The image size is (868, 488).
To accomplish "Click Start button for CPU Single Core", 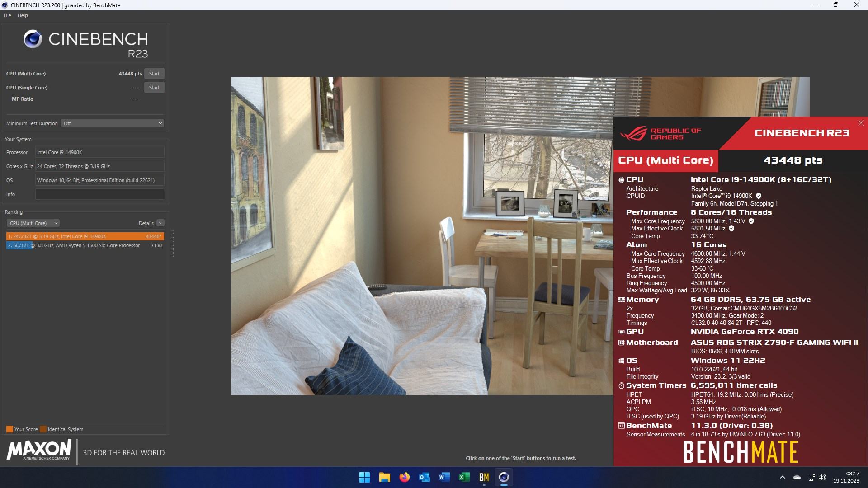I will pos(154,88).
